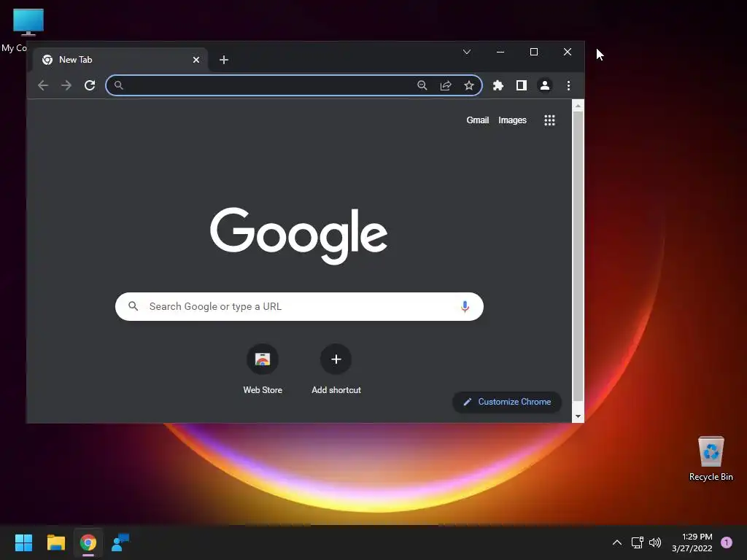The height and width of the screenshot is (560, 747).
Task: Open the notification badge in the tray
Action: click(727, 542)
